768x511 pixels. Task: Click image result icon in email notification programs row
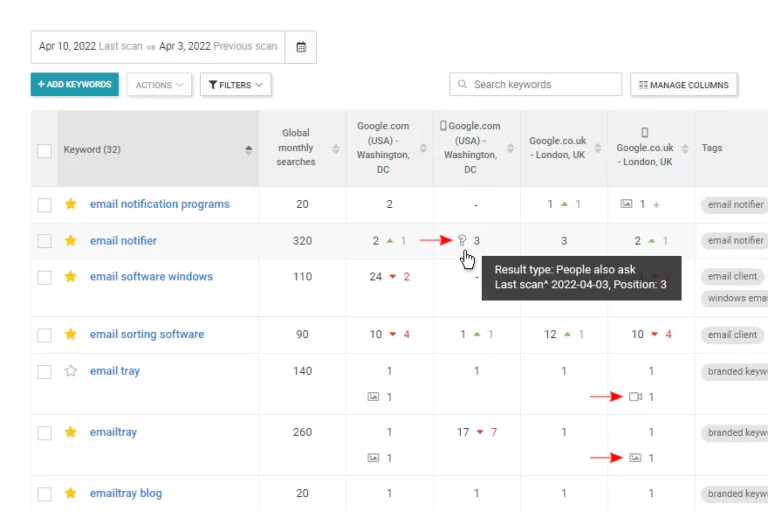pyautogui.click(x=626, y=204)
